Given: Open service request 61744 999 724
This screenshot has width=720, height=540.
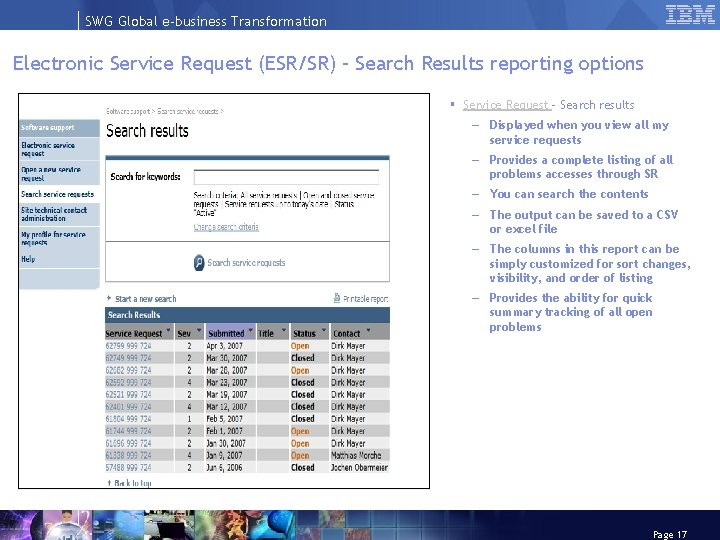Looking at the screenshot, I should tap(128, 431).
